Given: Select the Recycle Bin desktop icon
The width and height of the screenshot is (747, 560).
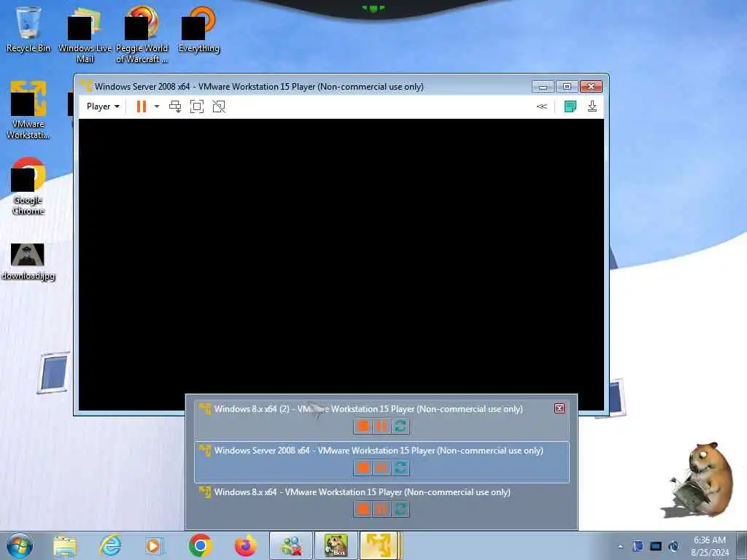Looking at the screenshot, I should [x=28, y=29].
